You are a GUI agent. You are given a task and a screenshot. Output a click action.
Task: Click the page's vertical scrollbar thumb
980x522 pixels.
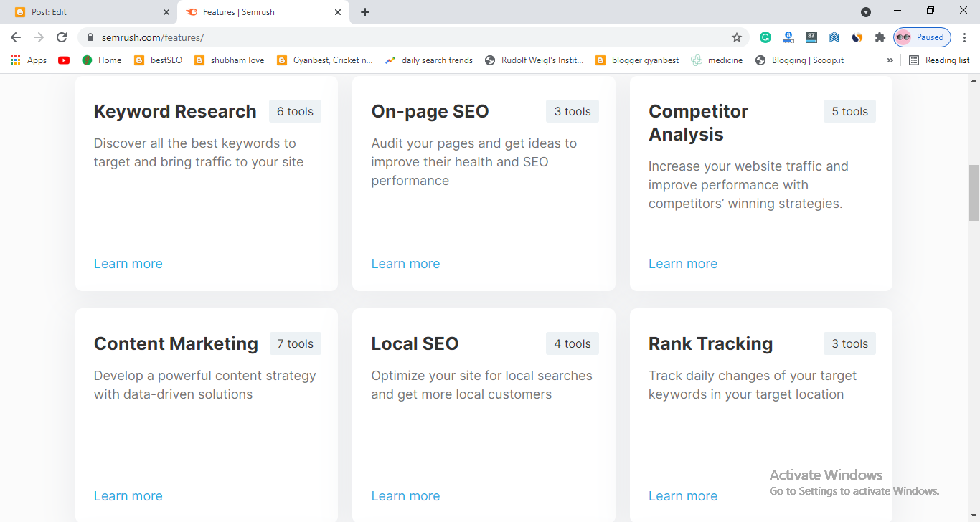click(974, 192)
